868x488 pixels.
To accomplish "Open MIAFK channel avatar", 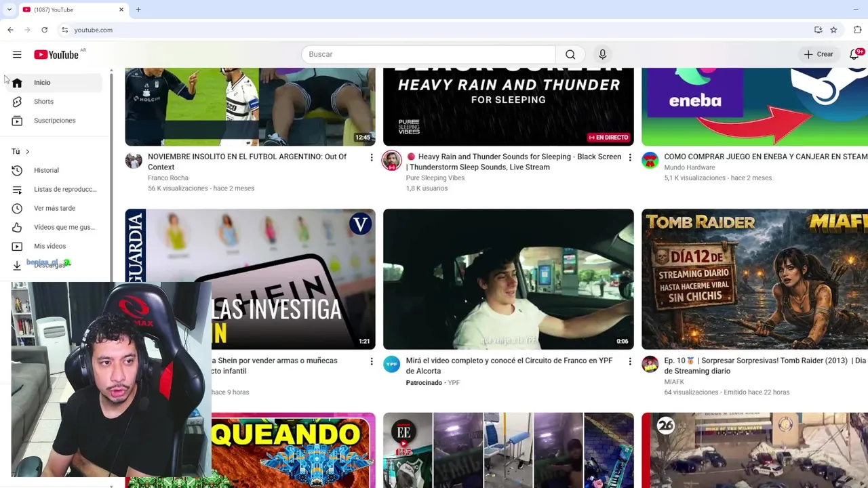I will point(650,365).
